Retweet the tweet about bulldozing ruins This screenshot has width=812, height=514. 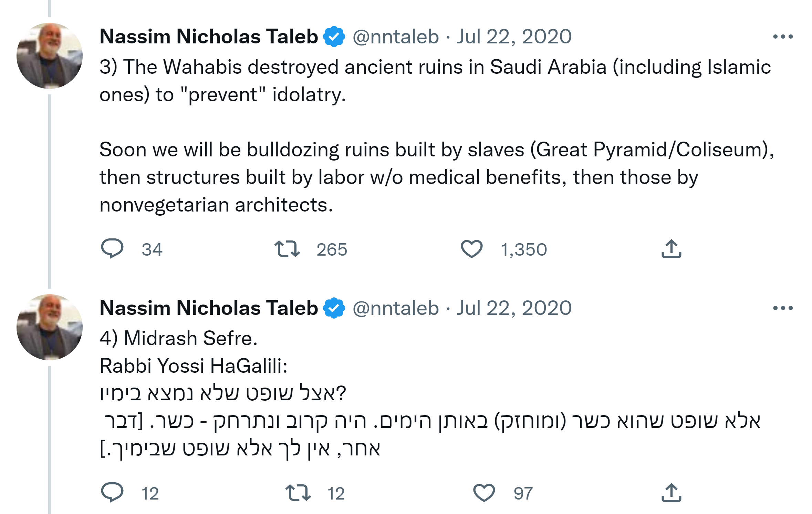click(287, 249)
